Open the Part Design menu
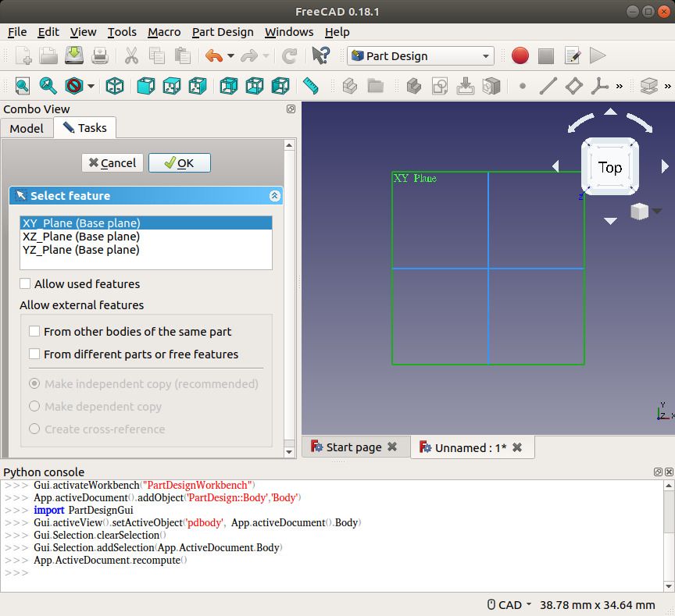This screenshot has height=616, width=675. click(x=223, y=32)
